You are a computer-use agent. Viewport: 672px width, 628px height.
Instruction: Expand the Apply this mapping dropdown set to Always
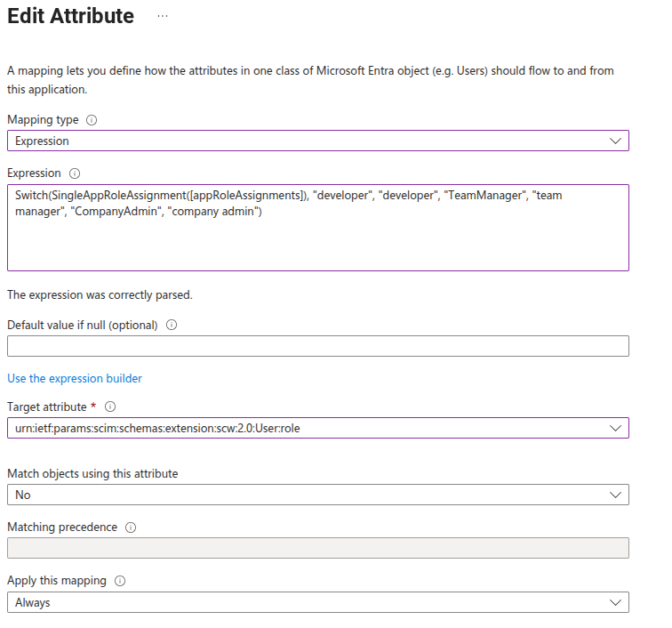pos(317,602)
